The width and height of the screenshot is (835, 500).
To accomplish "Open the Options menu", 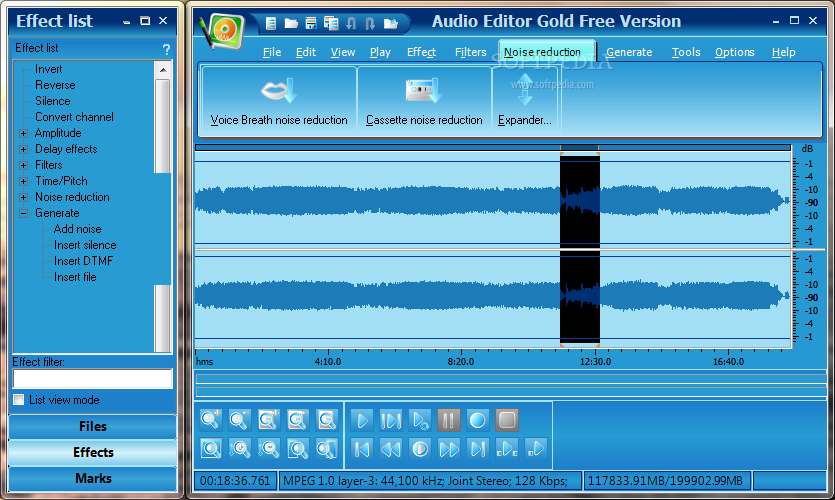I will 734,52.
